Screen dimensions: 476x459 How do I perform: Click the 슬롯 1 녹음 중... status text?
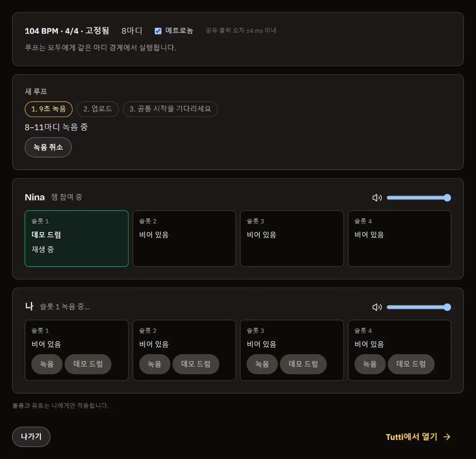pos(65,307)
